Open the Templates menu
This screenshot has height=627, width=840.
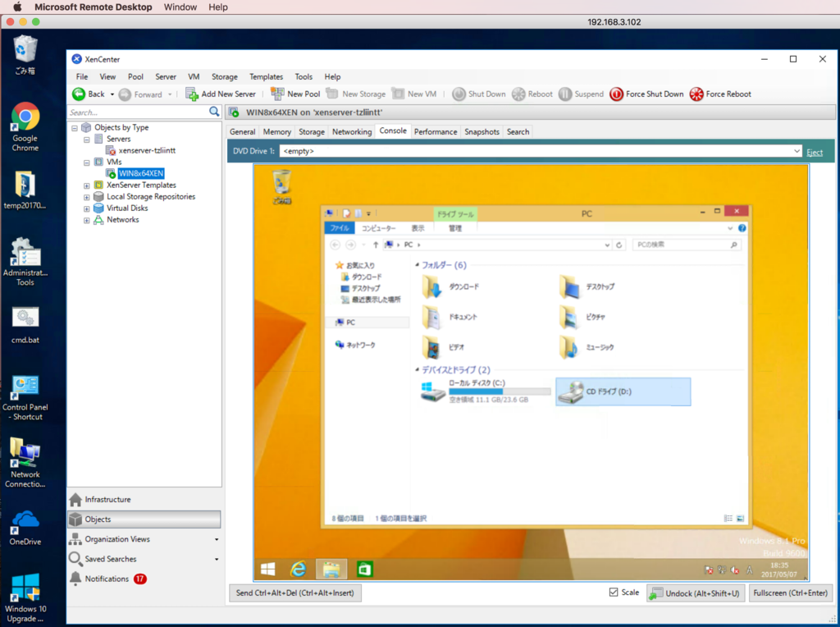click(x=267, y=76)
